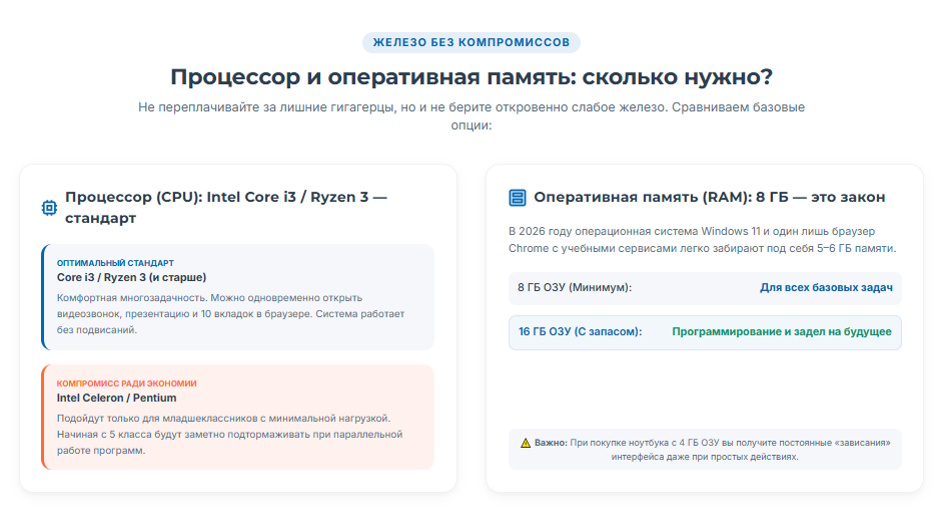Click 'Программирование и задел на будущее' text
This screenshot has width=940, height=513.
pos(782,331)
